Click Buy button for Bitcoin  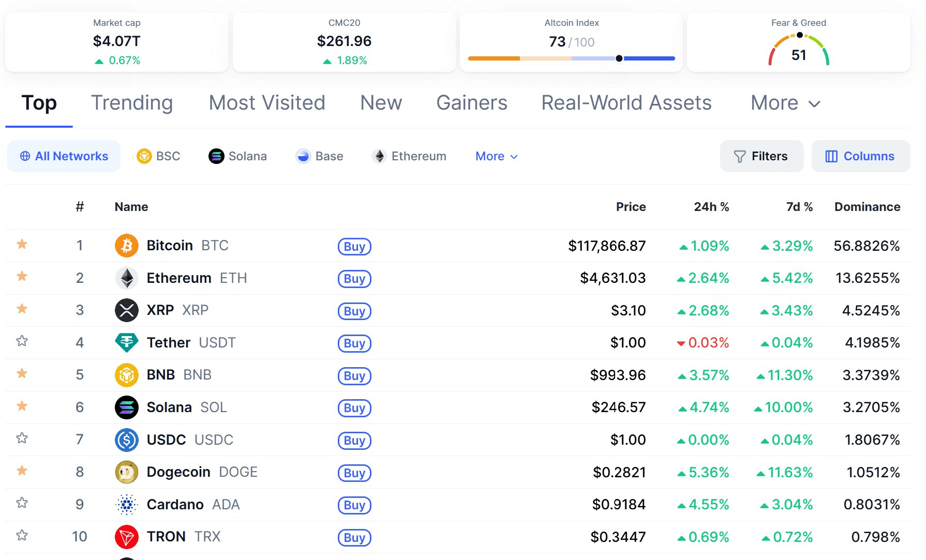[354, 247]
